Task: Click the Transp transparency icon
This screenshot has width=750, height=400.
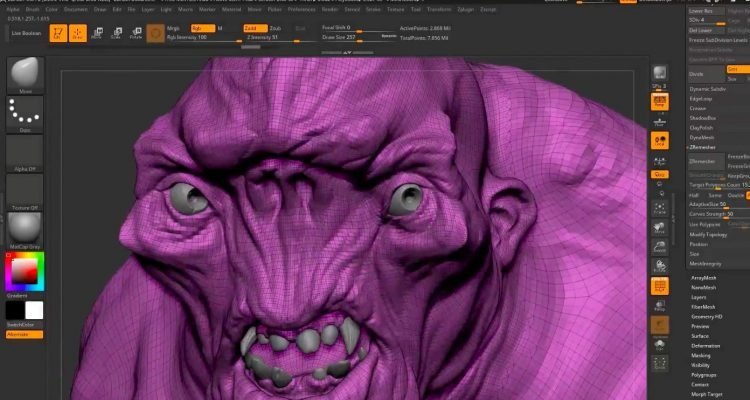Action: pos(660,306)
